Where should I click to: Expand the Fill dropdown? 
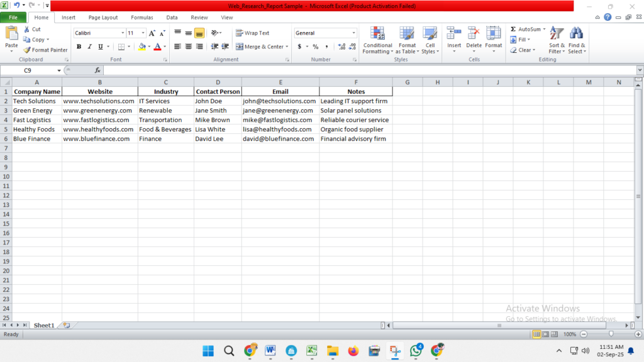528,40
